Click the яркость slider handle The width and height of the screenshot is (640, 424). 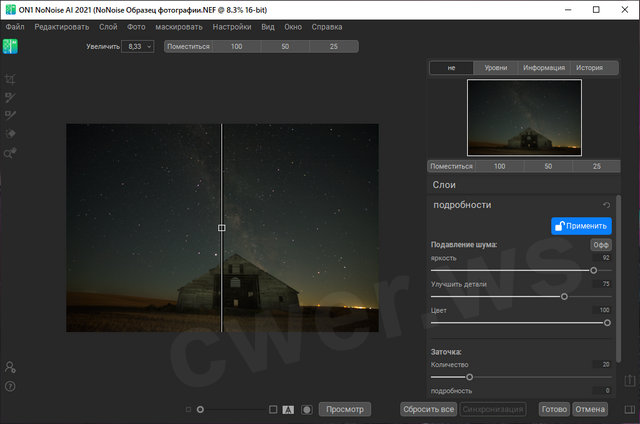click(594, 270)
